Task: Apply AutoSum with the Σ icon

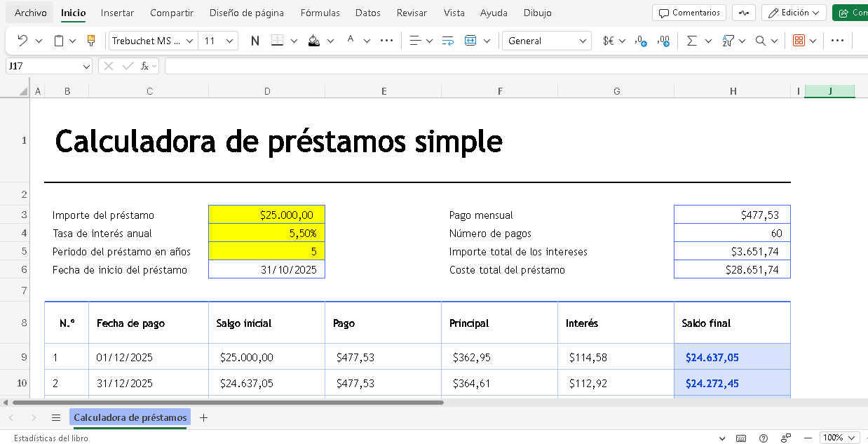Action: [x=691, y=41]
